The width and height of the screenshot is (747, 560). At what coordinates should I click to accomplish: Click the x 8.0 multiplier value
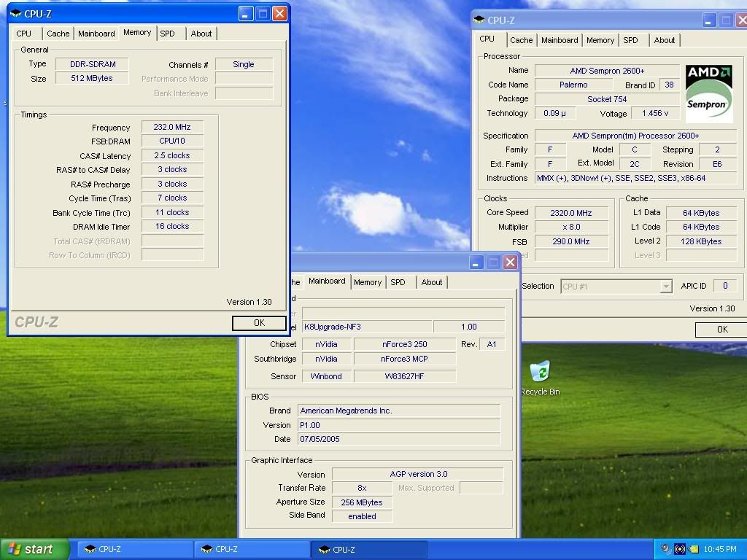tap(571, 227)
